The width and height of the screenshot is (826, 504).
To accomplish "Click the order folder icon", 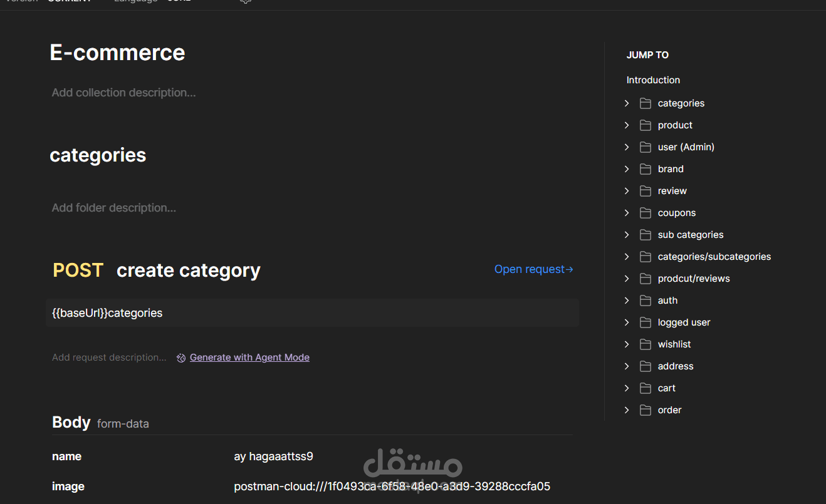I will click(646, 410).
